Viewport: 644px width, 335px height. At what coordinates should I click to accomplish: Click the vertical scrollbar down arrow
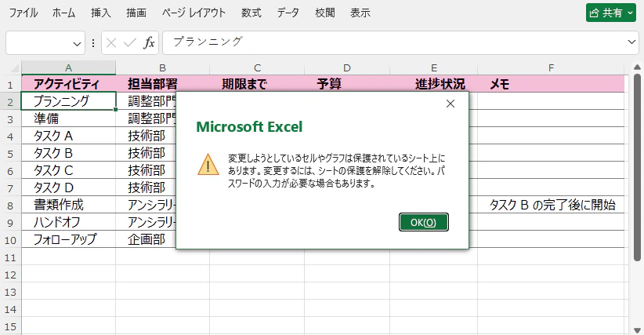(x=637, y=330)
